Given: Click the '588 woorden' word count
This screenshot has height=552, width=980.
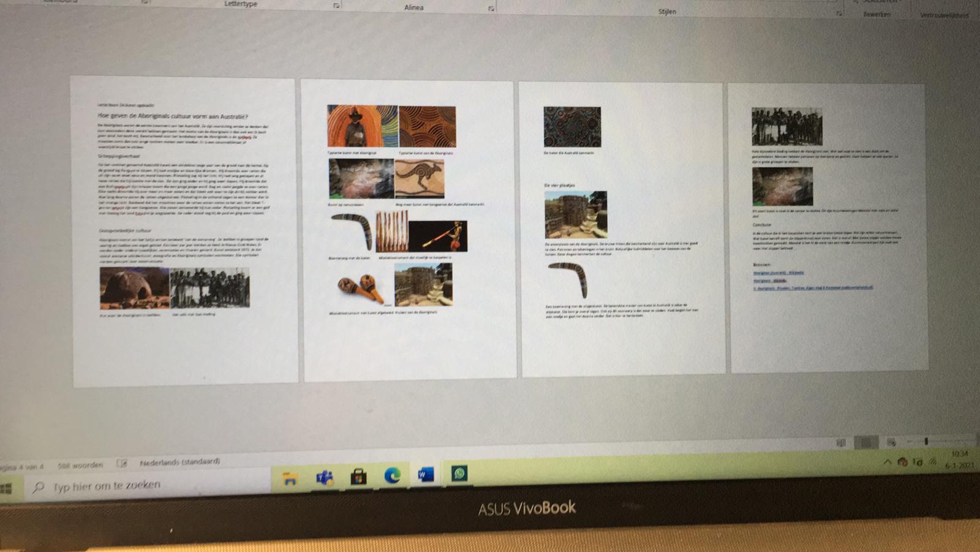Looking at the screenshot, I should [80, 466].
